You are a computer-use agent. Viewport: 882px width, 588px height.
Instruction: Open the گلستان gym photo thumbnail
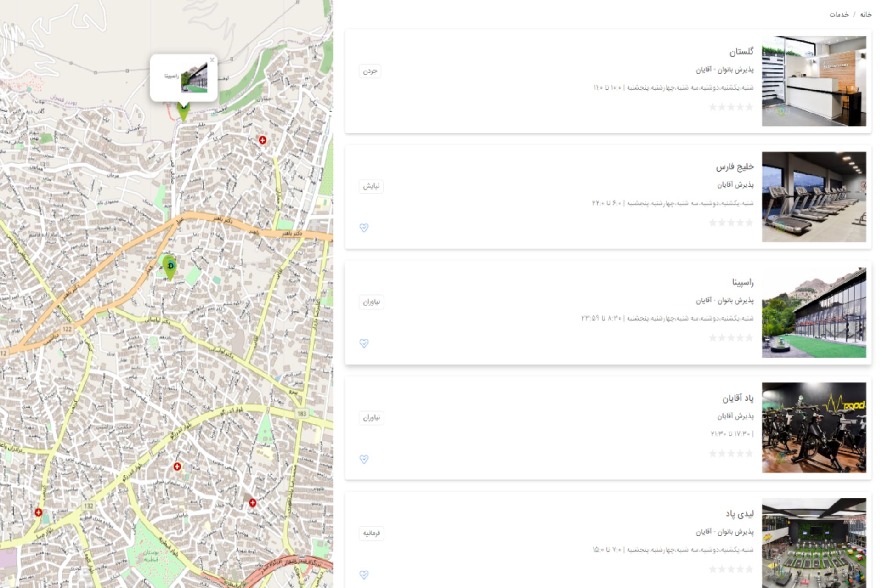coord(814,81)
